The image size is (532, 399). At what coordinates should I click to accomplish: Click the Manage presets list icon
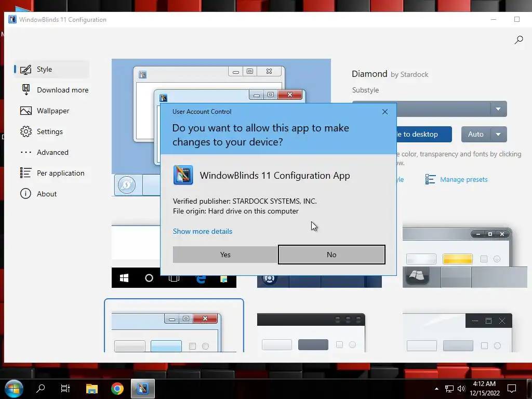pyautogui.click(x=430, y=179)
